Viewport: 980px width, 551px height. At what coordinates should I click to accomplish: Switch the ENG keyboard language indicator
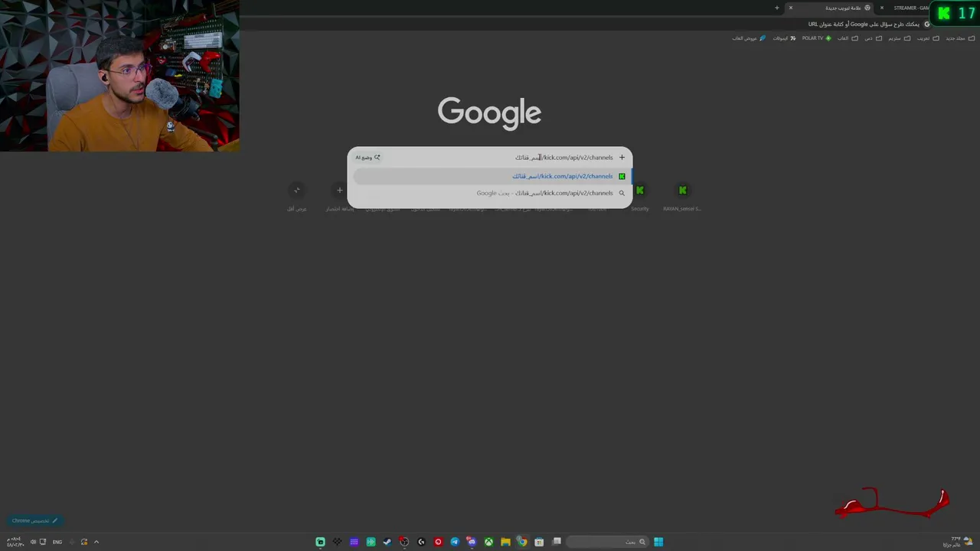pyautogui.click(x=57, y=542)
